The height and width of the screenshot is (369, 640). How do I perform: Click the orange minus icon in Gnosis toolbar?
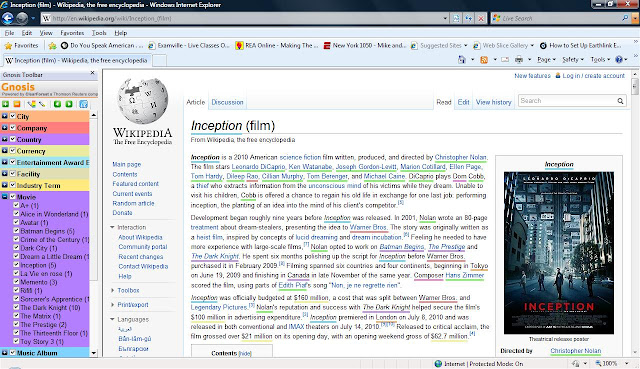[17, 104]
